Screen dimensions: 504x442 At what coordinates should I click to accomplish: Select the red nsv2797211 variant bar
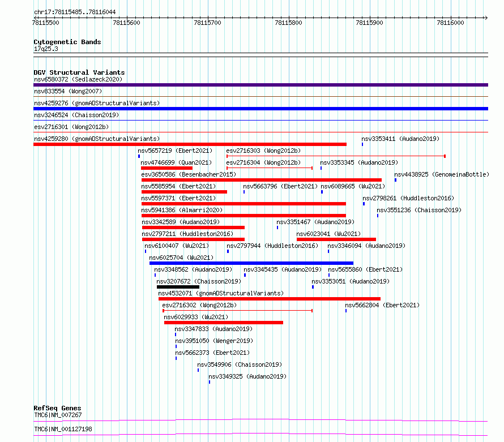pos(193,239)
